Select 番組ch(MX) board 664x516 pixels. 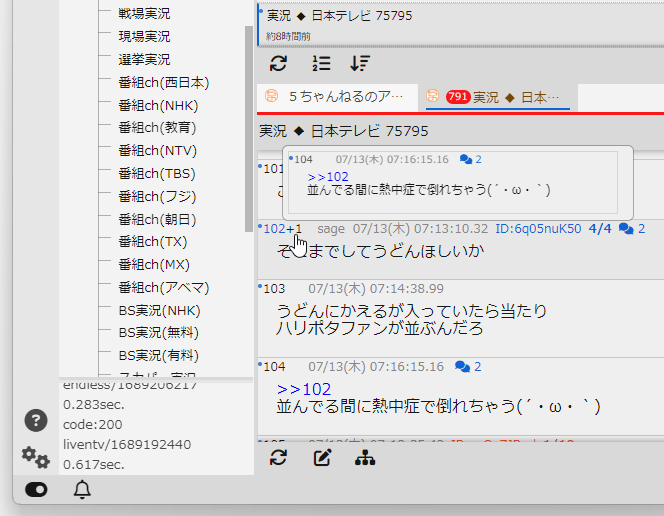tap(154, 265)
